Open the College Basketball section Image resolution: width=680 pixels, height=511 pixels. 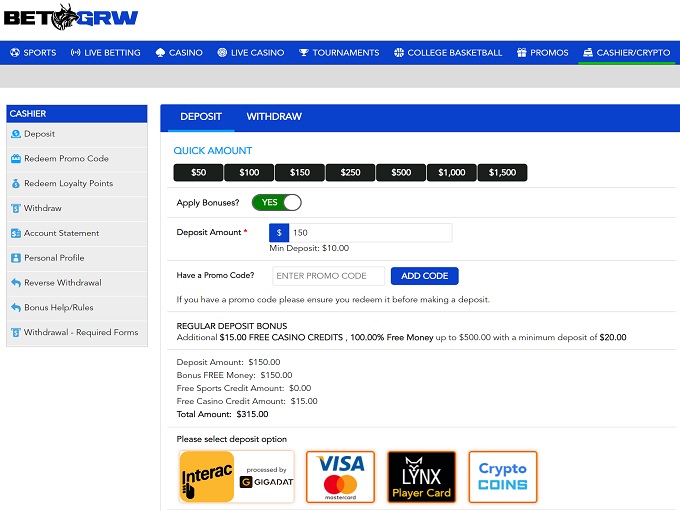click(x=448, y=53)
